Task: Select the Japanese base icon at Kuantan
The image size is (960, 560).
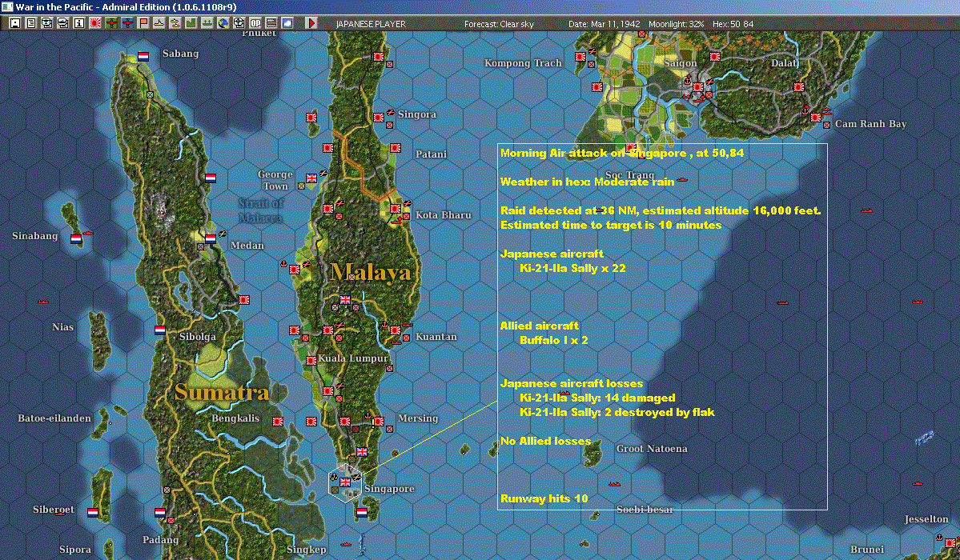Action: [x=396, y=330]
